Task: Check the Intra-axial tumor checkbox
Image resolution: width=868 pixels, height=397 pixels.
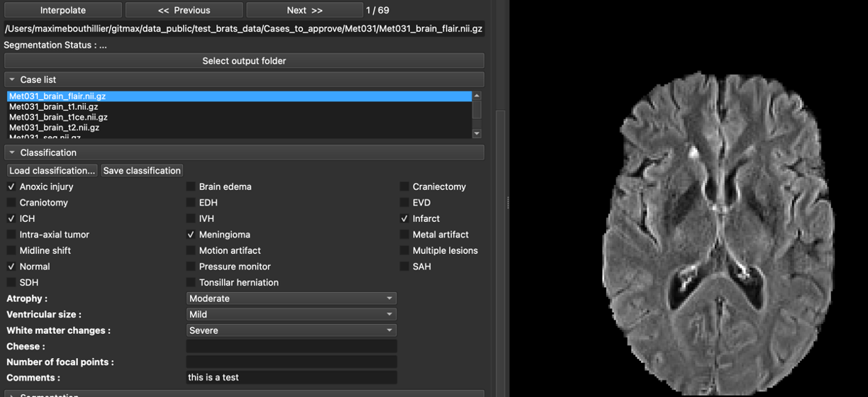Action: coord(11,235)
